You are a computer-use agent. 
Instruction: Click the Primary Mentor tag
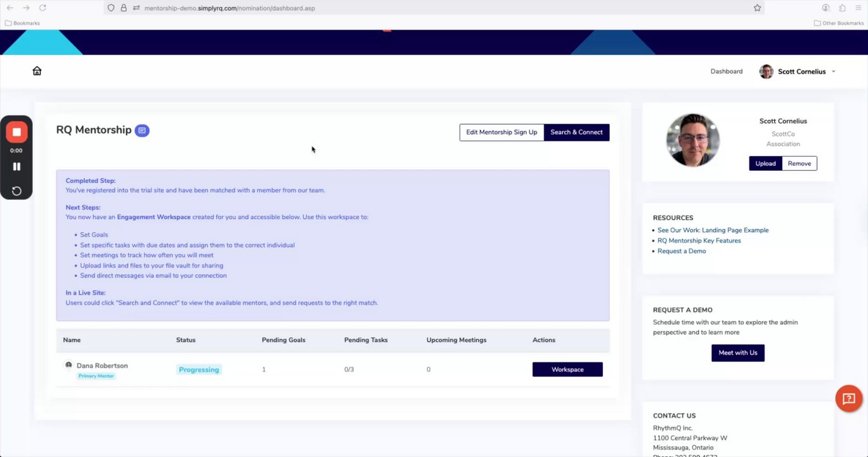click(x=96, y=376)
